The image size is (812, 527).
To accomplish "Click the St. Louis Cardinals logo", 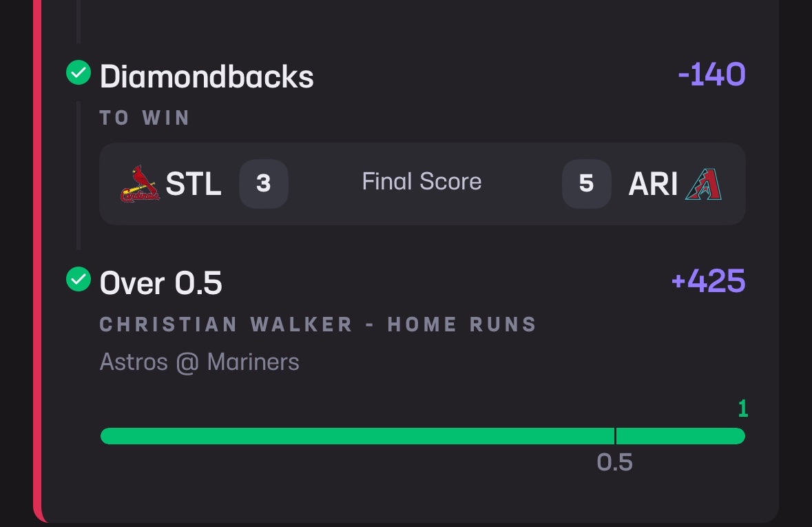I will pyautogui.click(x=140, y=184).
